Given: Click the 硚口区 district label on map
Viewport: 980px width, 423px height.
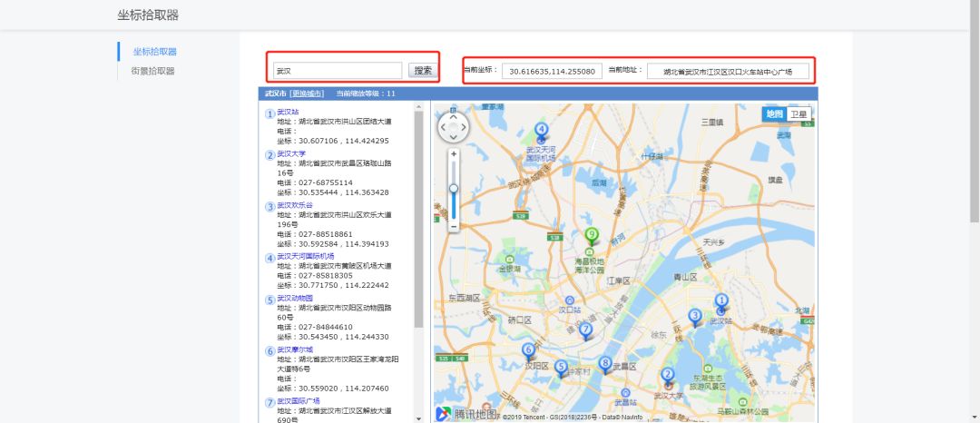Looking at the screenshot, I should tap(519, 320).
